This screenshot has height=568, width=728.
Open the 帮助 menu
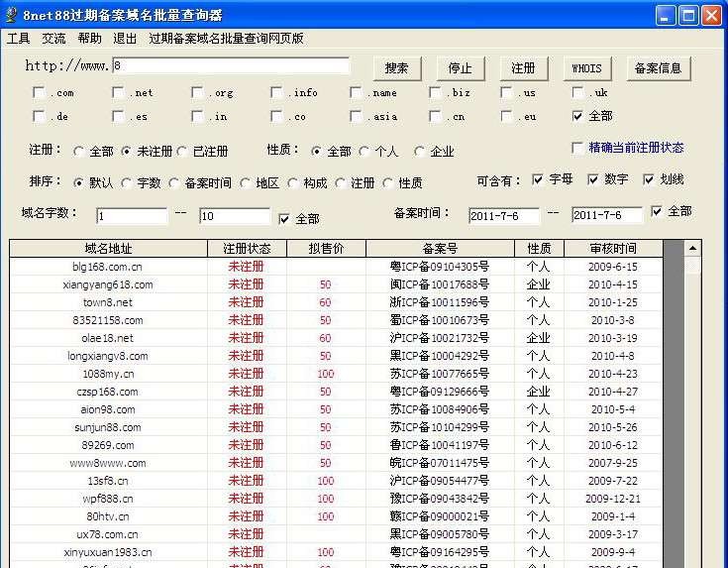(89, 38)
